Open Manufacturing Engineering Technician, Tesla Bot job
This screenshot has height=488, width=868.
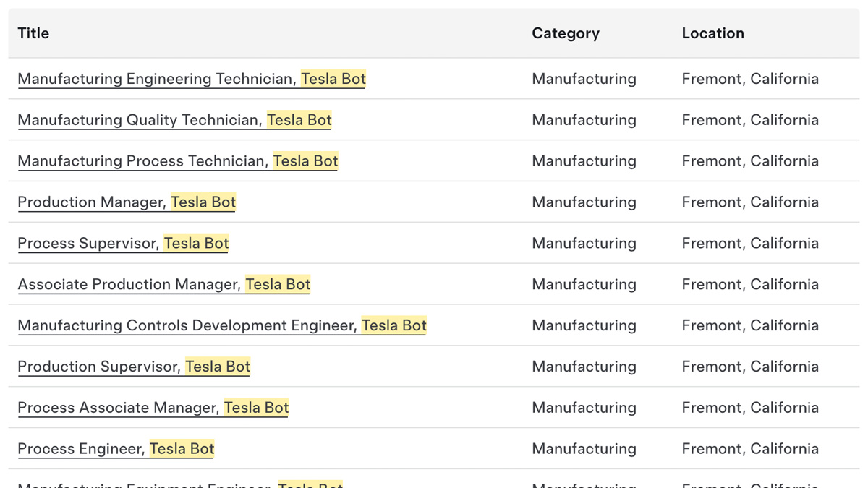192,79
